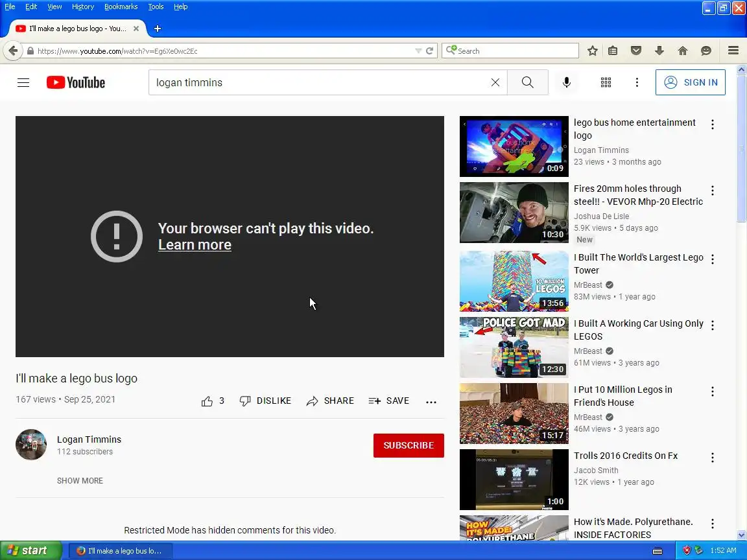
Task: Share the video using SHARE
Action: pos(330,401)
